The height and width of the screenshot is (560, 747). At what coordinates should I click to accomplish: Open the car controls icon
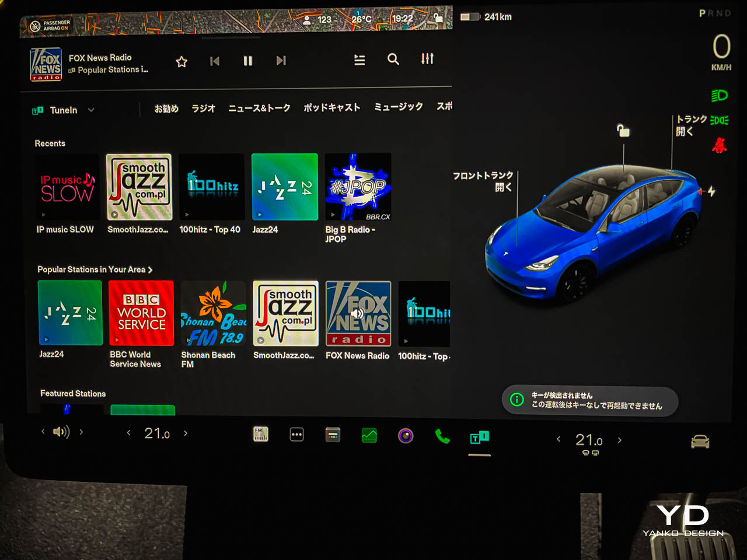tap(700, 442)
